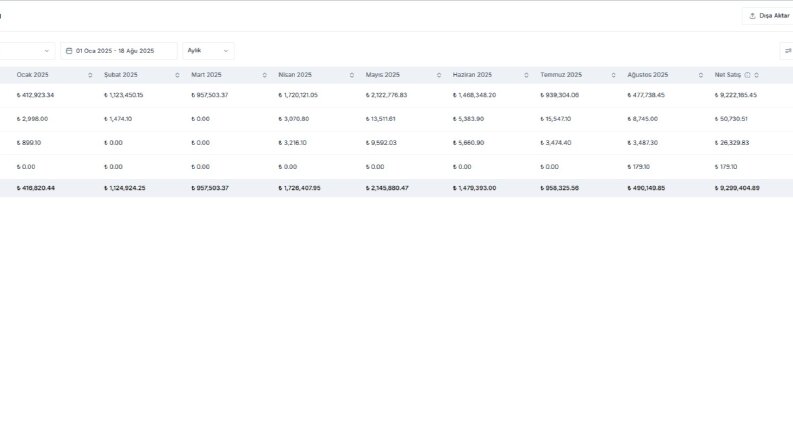Select the ₺ 9,592.03 cell

381,143
